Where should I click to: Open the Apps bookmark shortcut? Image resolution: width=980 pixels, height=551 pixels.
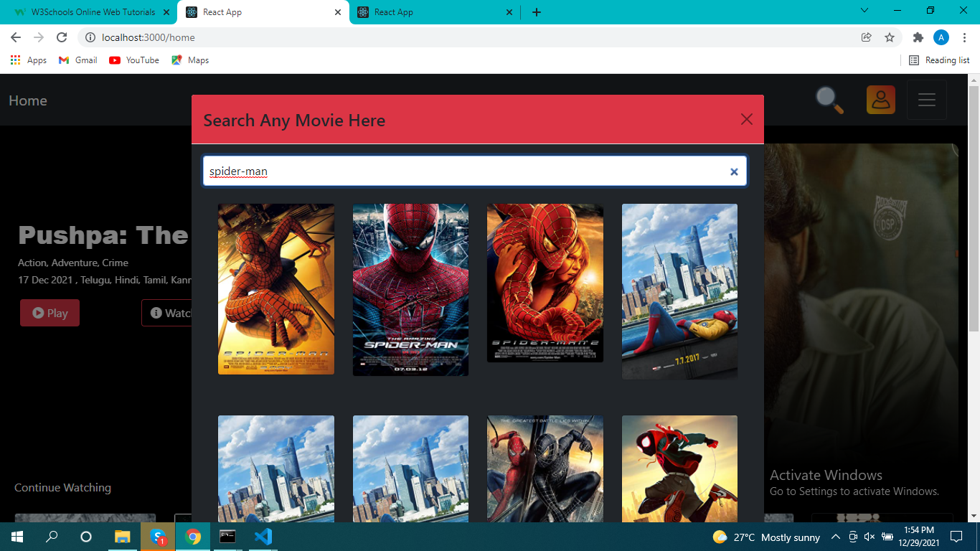(29, 60)
